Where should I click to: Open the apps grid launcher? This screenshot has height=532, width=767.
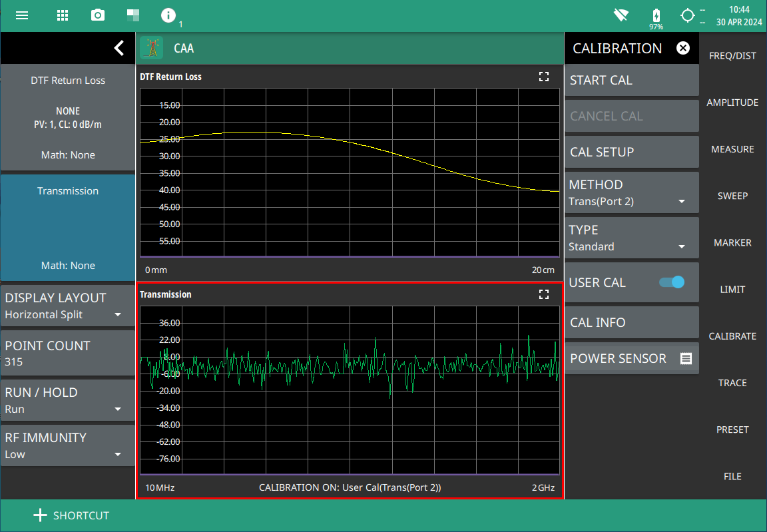tap(63, 15)
